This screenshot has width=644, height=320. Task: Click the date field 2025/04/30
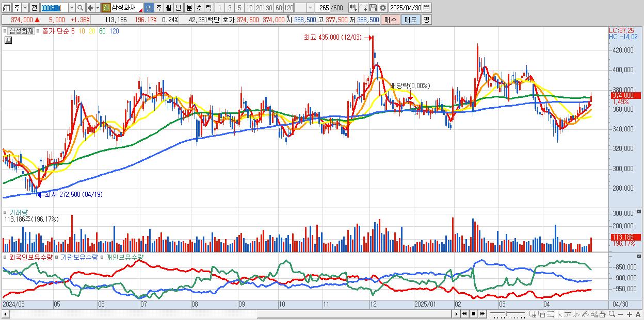point(406,8)
